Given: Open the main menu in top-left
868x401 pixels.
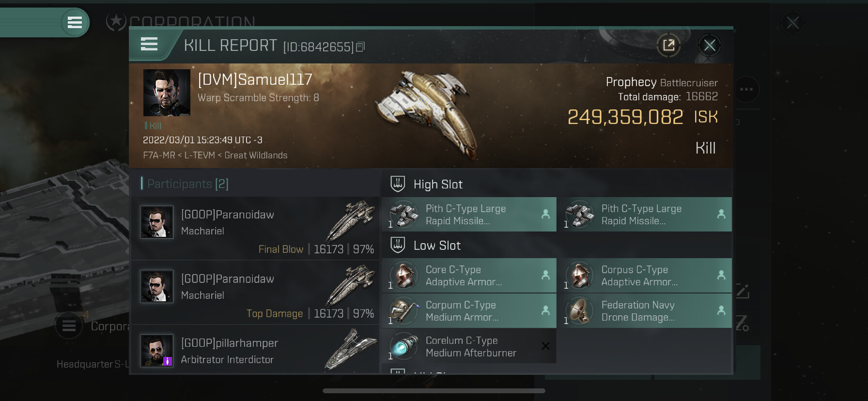Looking at the screenshot, I should pyautogui.click(x=75, y=22).
